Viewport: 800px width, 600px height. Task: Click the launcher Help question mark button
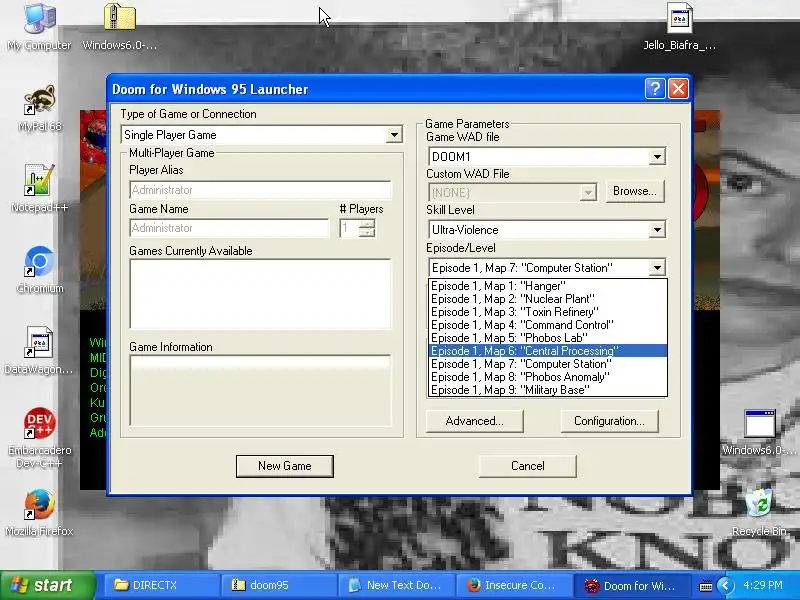[x=655, y=89]
